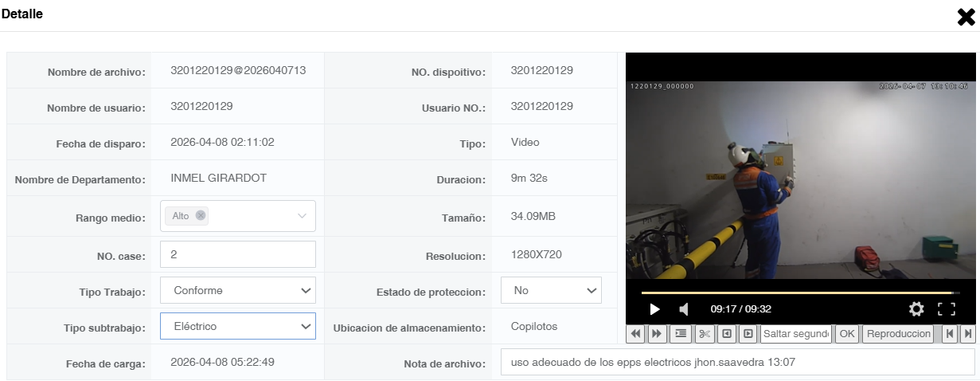Click the Ubicacion de almacenamiento label

(x=409, y=328)
